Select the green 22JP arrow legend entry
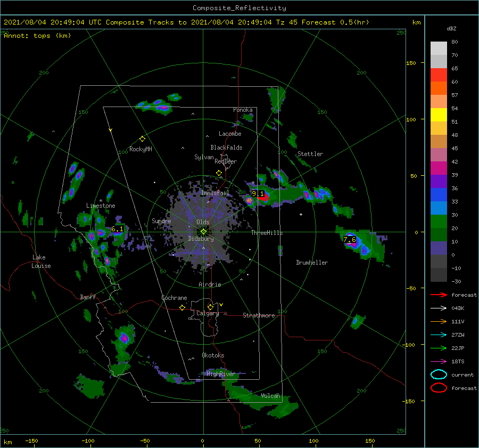 pos(439,348)
